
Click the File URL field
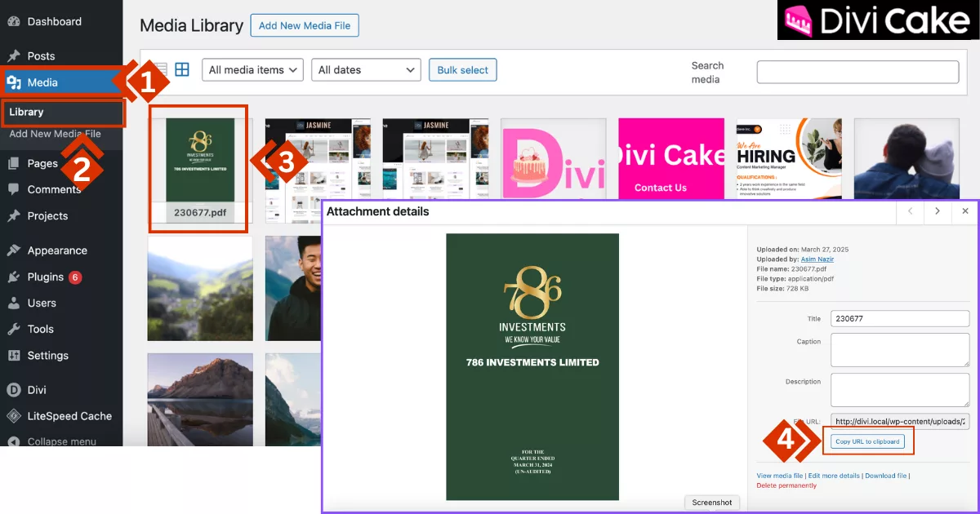point(900,421)
